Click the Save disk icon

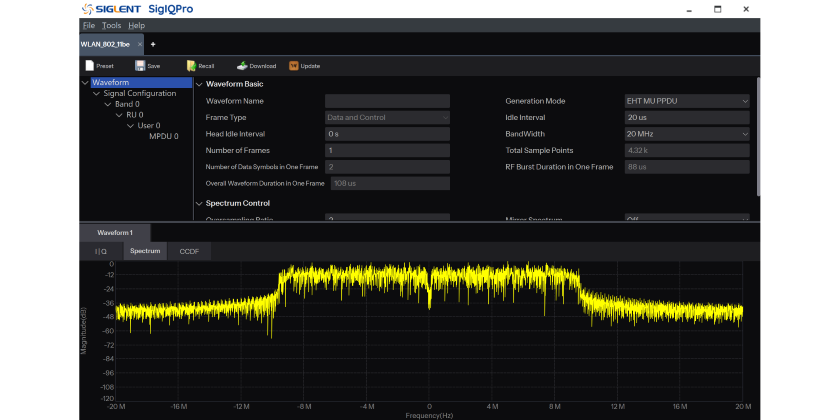coord(141,66)
